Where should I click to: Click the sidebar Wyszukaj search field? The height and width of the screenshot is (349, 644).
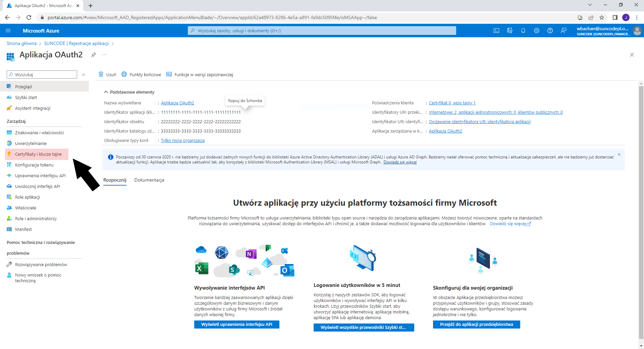tap(42, 74)
